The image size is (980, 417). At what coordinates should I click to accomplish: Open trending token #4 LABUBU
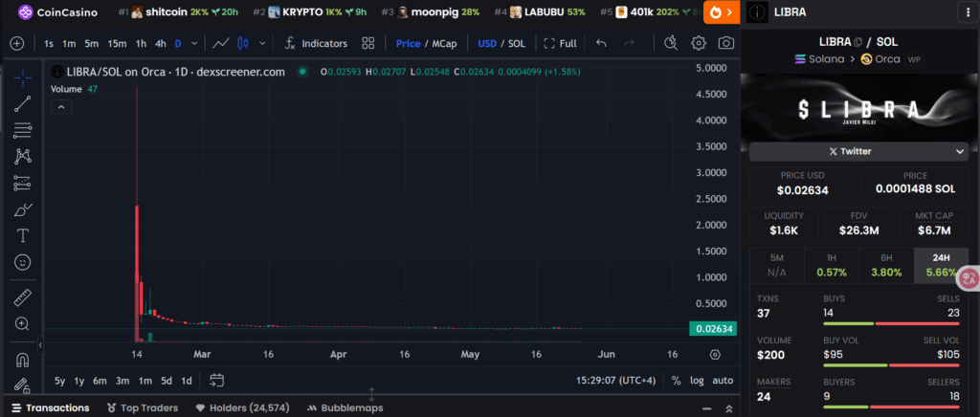point(542,11)
